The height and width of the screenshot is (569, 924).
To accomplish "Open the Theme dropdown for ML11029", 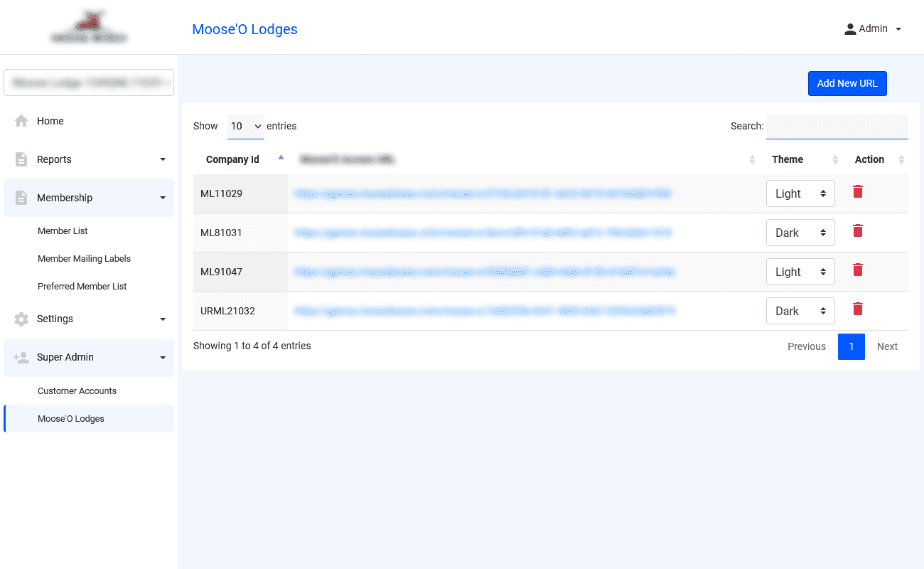I will point(800,193).
